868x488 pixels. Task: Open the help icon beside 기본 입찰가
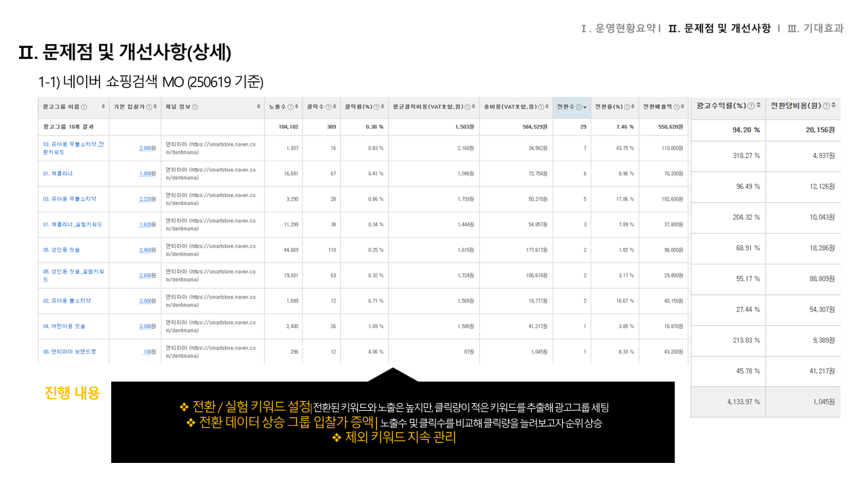pos(149,106)
